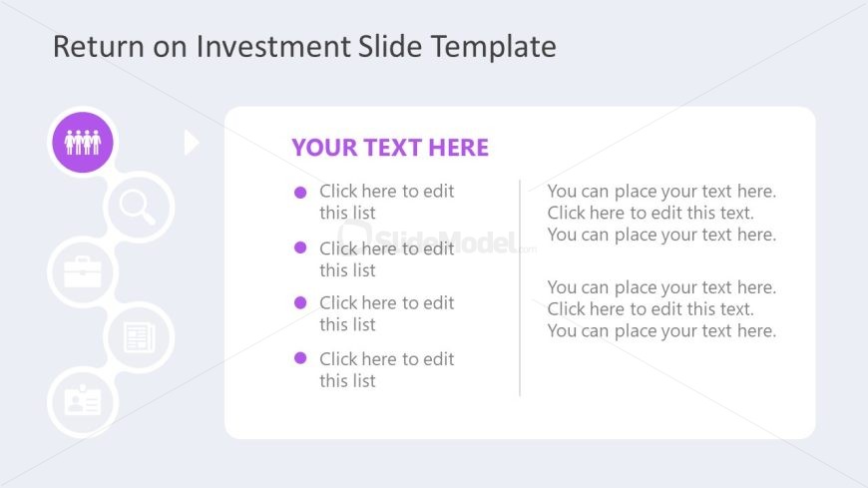Edit the second list item text

[x=387, y=259]
